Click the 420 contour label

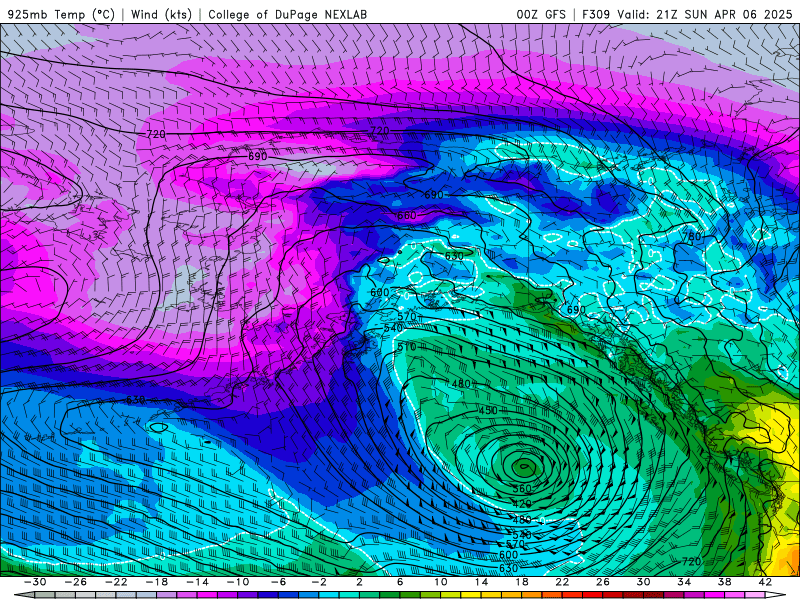pyautogui.click(x=522, y=504)
